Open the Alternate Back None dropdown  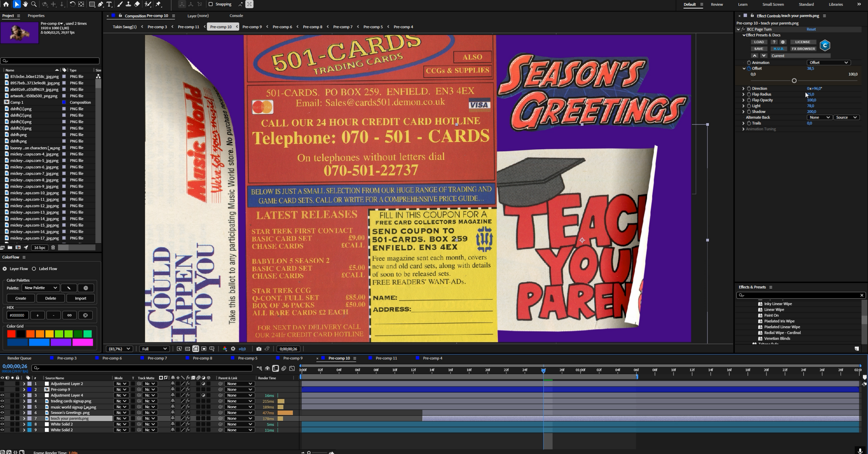click(x=819, y=117)
